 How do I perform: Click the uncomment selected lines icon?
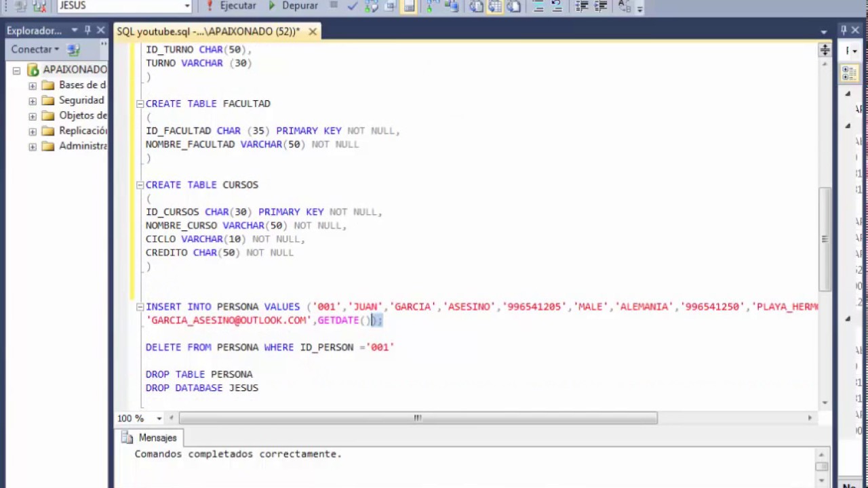[x=557, y=6]
